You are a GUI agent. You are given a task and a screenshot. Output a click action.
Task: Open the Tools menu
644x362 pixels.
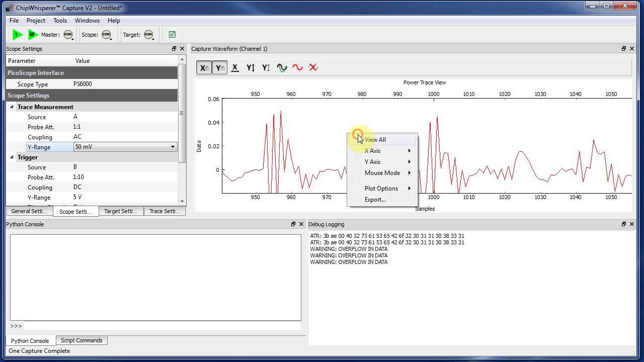(60, 21)
